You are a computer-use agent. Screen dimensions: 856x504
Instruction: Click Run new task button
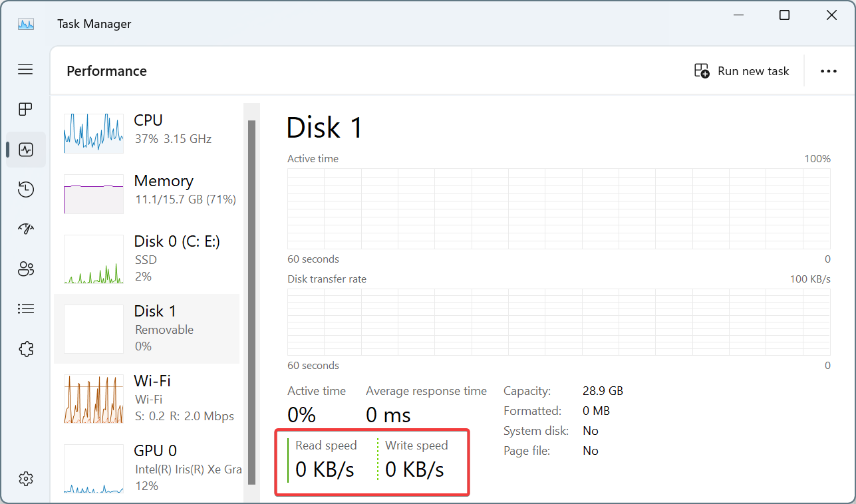click(x=742, y=71)
